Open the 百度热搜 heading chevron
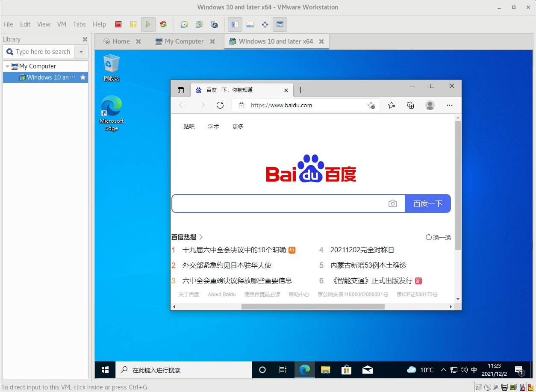Screen dimensions: 536x392 click(201, 237)
